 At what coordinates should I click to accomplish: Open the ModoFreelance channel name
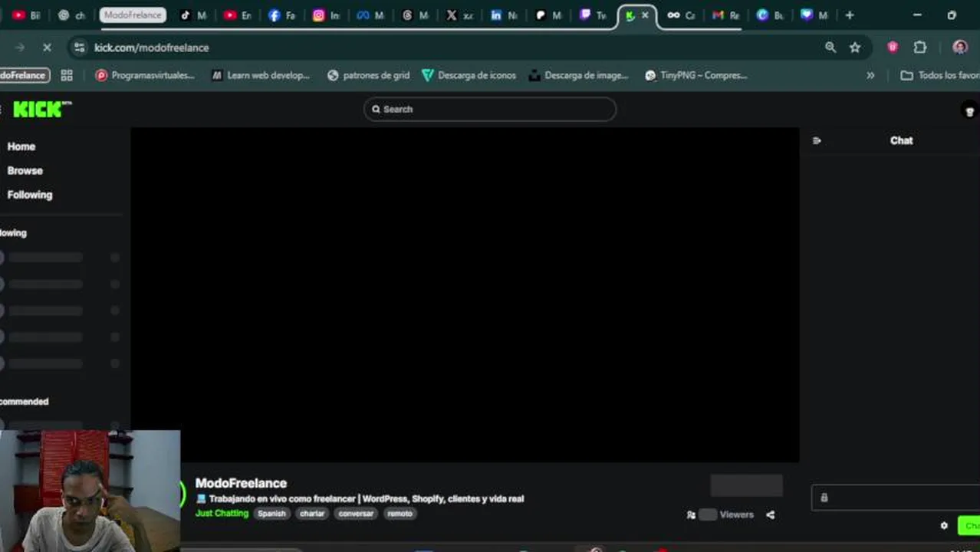[241, 483]
